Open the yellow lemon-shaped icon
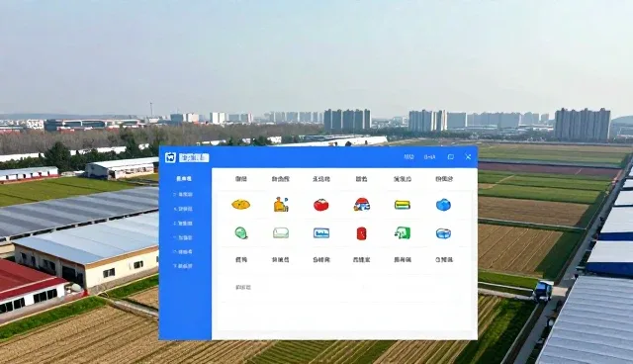 (240, 205)
